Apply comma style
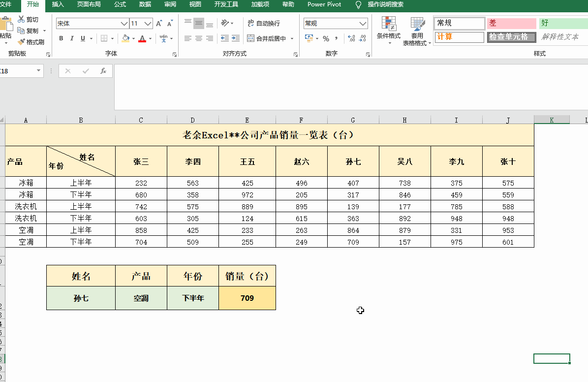 (x=337, y=38)
